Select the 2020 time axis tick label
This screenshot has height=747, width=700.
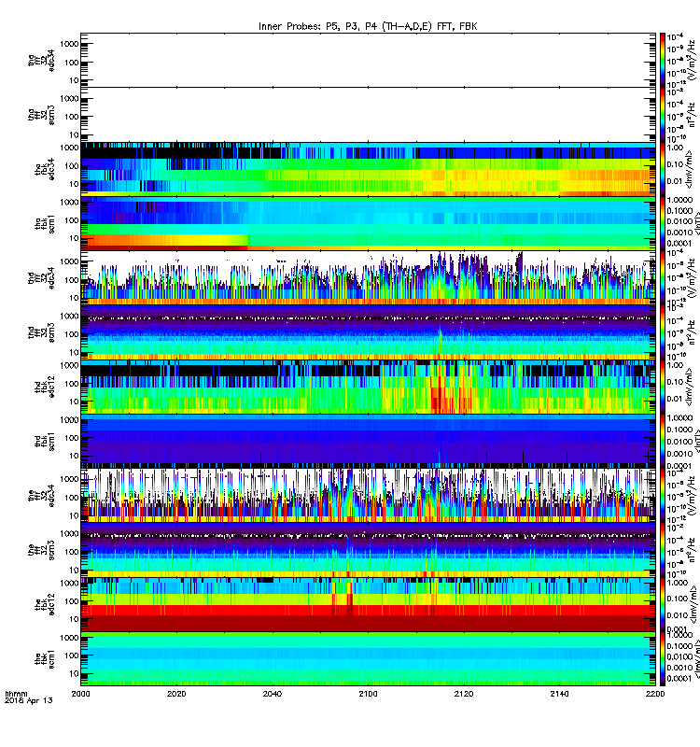(176, 694)
